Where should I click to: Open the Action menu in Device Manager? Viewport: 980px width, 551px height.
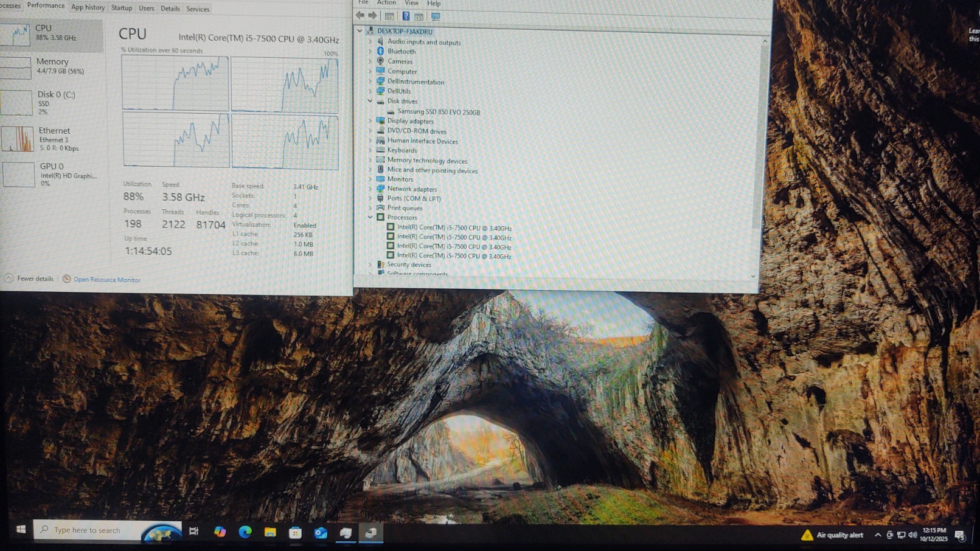point(386,3)
